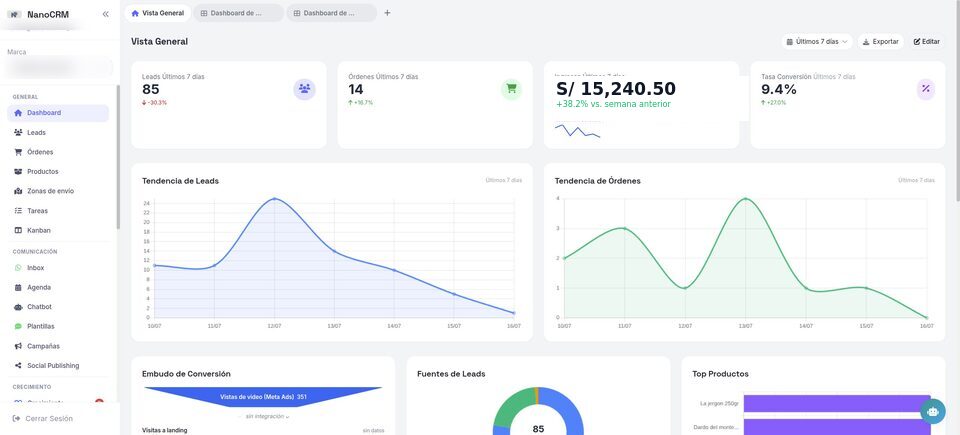
Task: Click the Zonas de envío map icon
Action: [x=18, y=191]
